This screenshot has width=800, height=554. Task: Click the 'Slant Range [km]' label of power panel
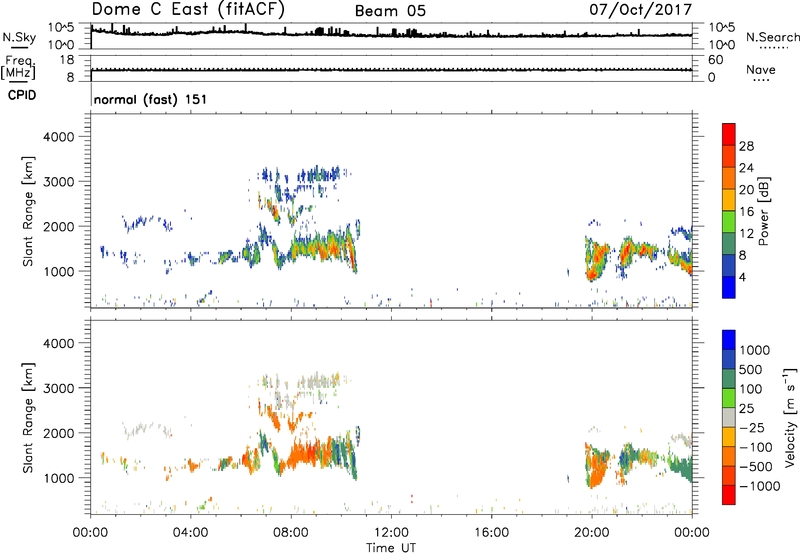(29, 211)
